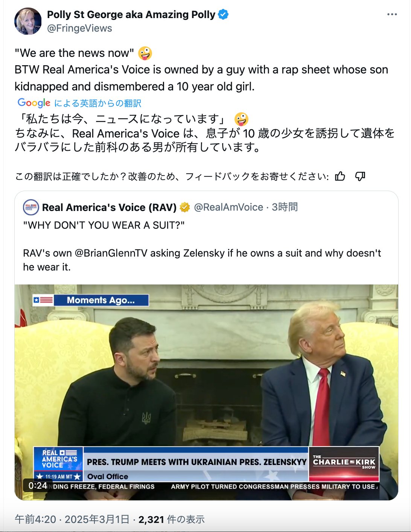Screen dimensions: 411x532
Task: Click Polly St George's profile avatar
Action: [x=28, y=21]
